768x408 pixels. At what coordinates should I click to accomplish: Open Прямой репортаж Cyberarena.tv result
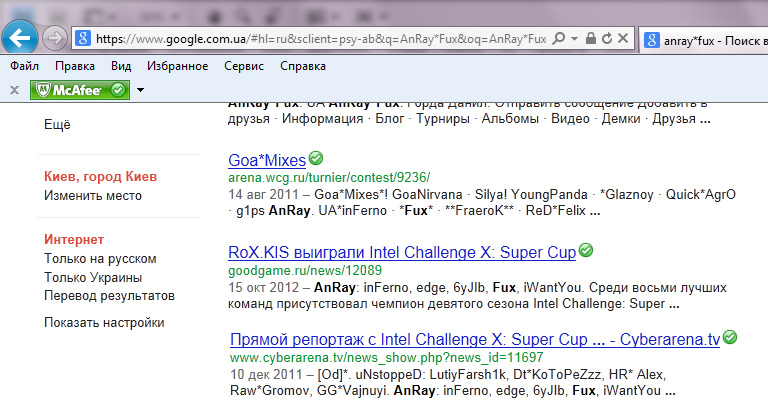475,339
